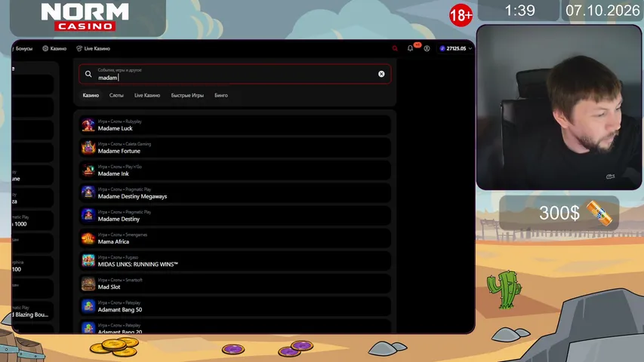The image size is (644, 362).
Task: Open the Madame Destiny Megaways result
Action: click(x=235, y=193)
